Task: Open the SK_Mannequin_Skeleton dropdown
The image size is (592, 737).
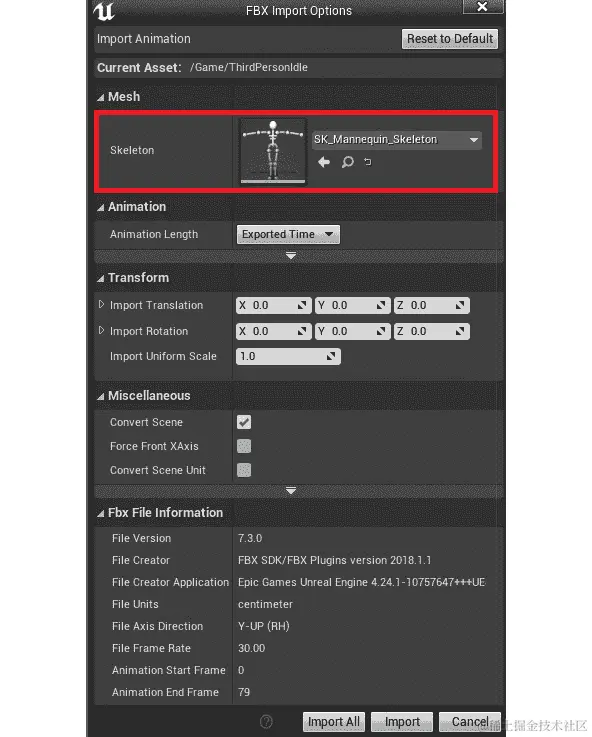Action: tap(397, 140)
